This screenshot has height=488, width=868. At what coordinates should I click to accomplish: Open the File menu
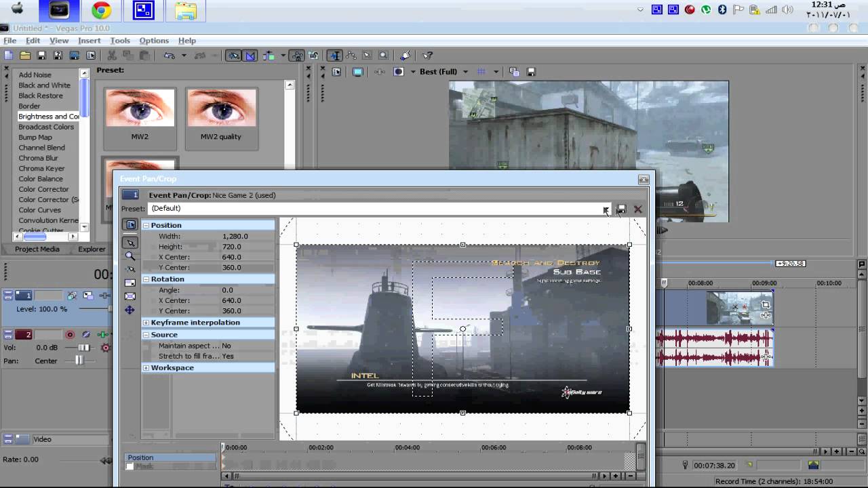pyautogui.click(x=9, y=41)
